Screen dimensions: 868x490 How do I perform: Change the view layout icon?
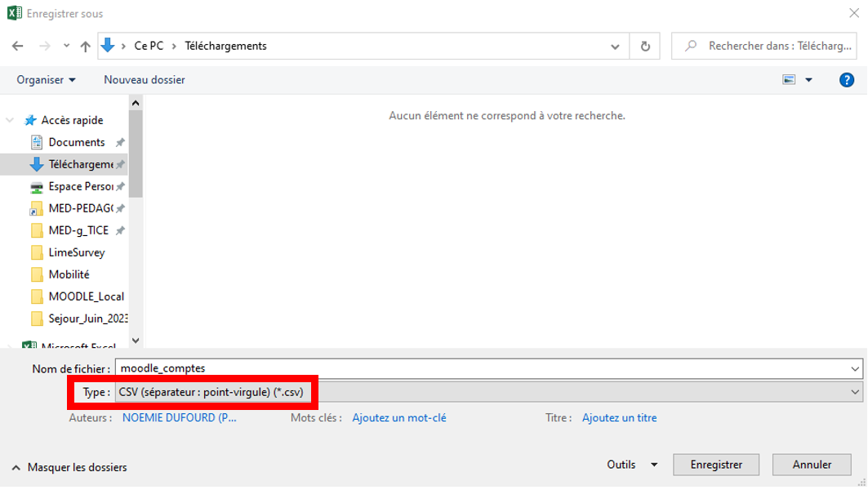click(789, 80)
